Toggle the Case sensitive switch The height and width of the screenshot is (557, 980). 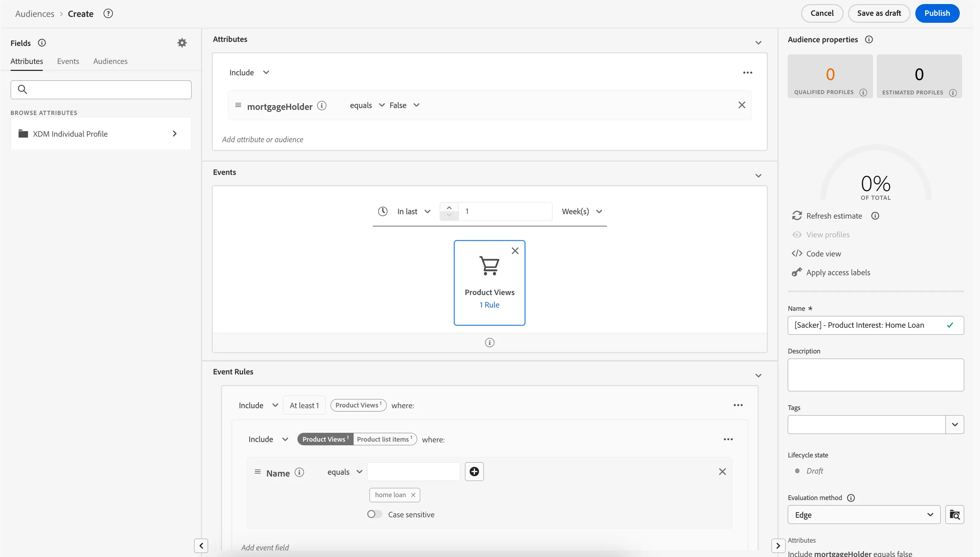374,514
